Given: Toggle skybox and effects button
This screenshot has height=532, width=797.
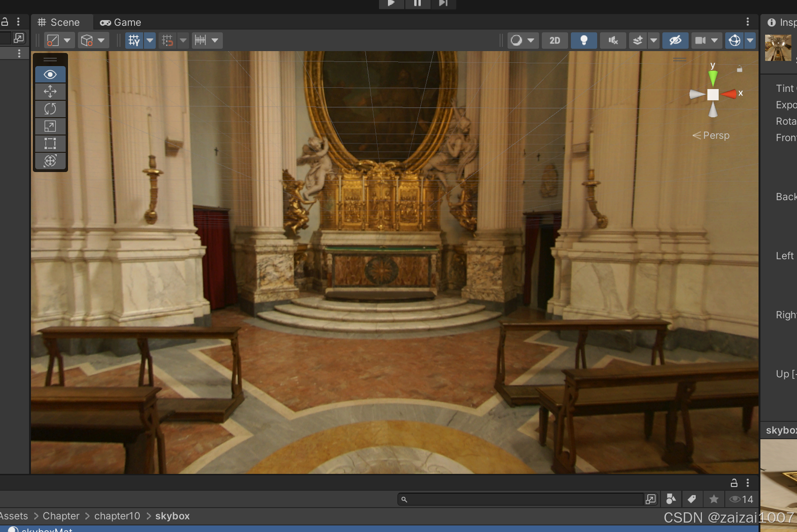Looking at the screenshot, I should [x=638, y=40].
